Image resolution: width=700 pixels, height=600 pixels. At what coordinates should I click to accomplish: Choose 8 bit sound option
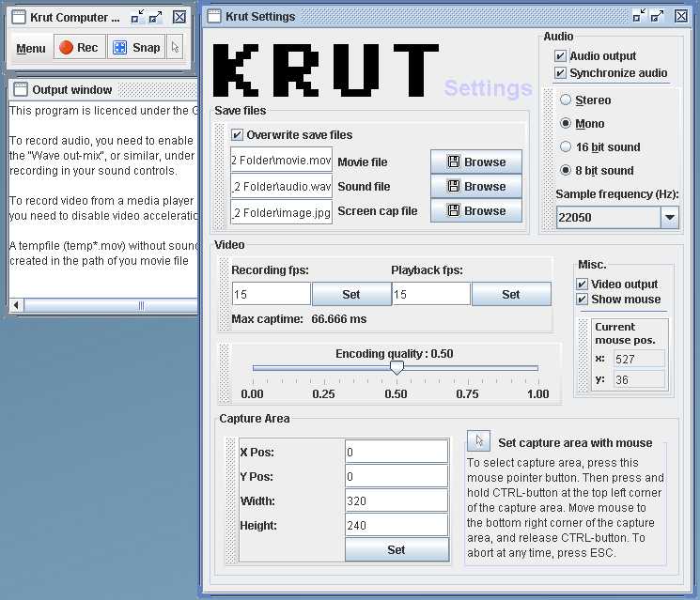point(566,170)
